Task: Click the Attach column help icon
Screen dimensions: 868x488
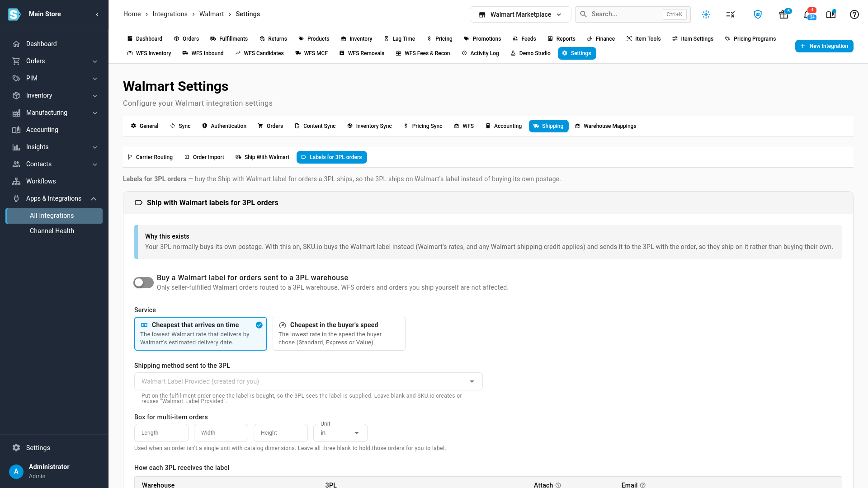Action: point(558,485)
